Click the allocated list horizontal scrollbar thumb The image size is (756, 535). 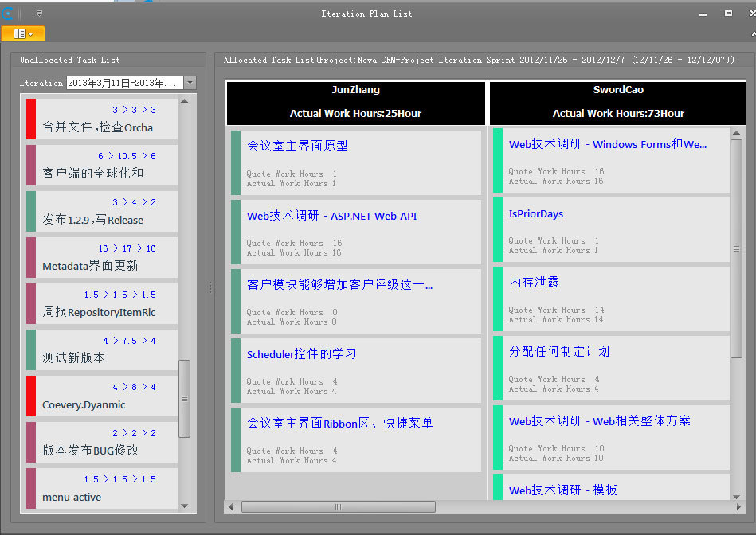pos(338,506)
